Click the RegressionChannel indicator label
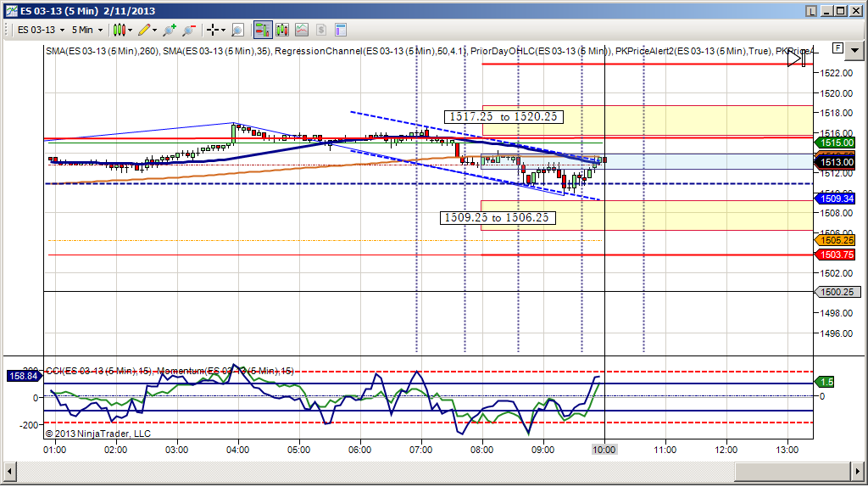 coord(371,51)
